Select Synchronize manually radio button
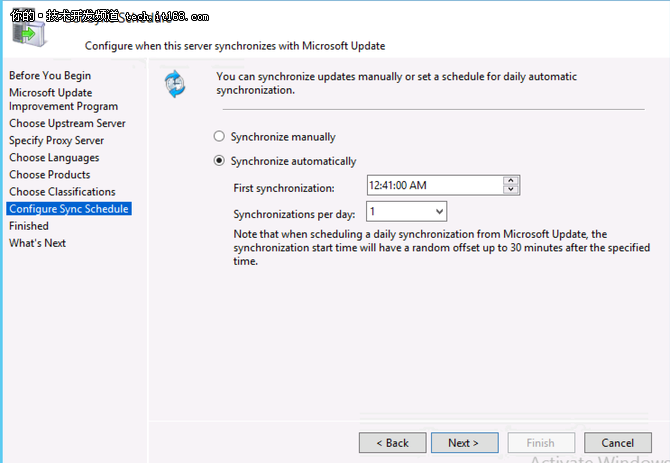 (219, 136)
